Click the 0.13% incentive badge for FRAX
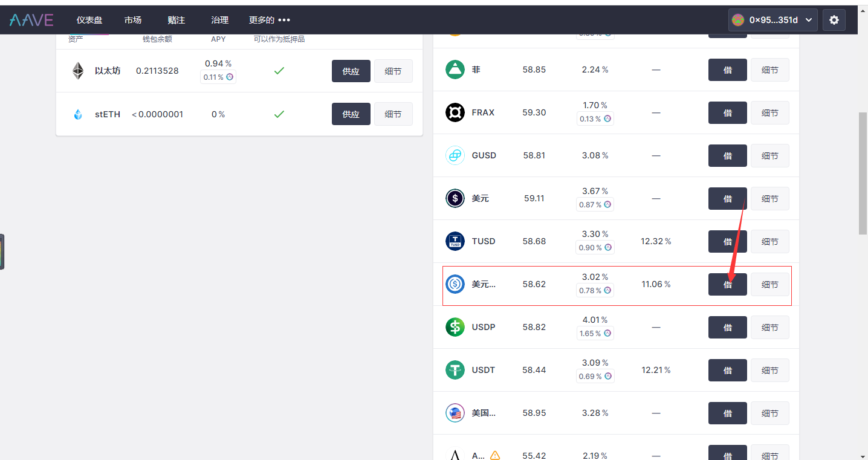 point(595,119)
